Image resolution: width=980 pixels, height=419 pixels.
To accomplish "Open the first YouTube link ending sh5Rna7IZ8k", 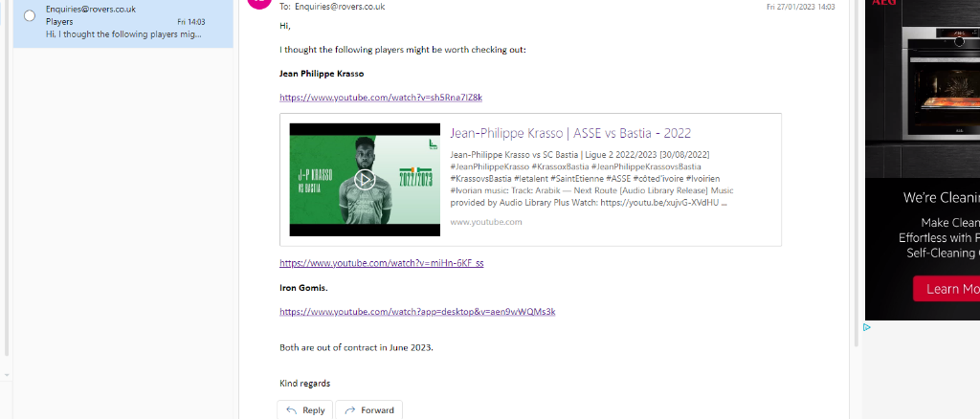I will (x=381, y=98).
